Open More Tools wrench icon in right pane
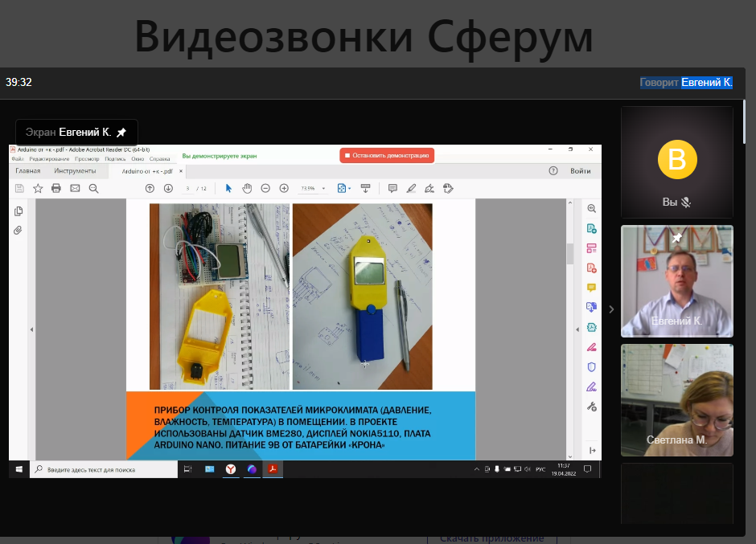 coord(592,407)
